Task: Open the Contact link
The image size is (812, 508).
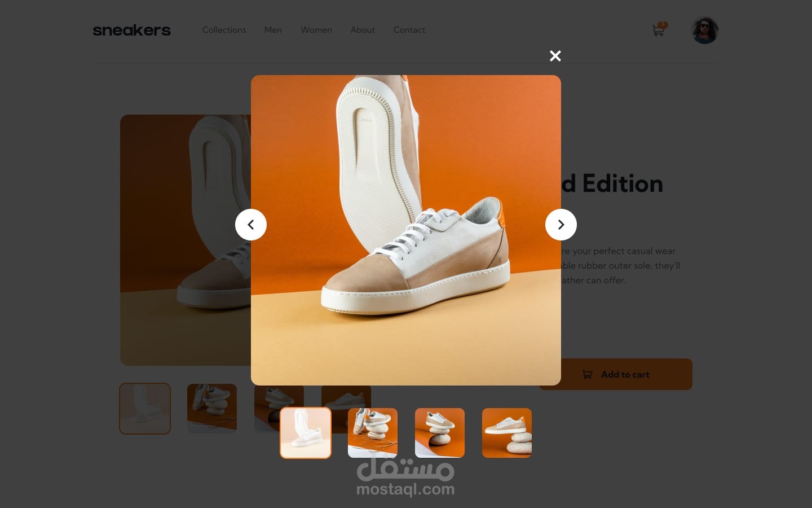Action: [409, 30]
